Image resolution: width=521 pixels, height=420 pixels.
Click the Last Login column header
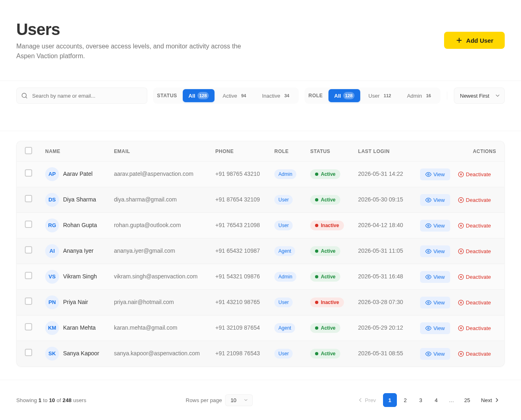(374, 151)
